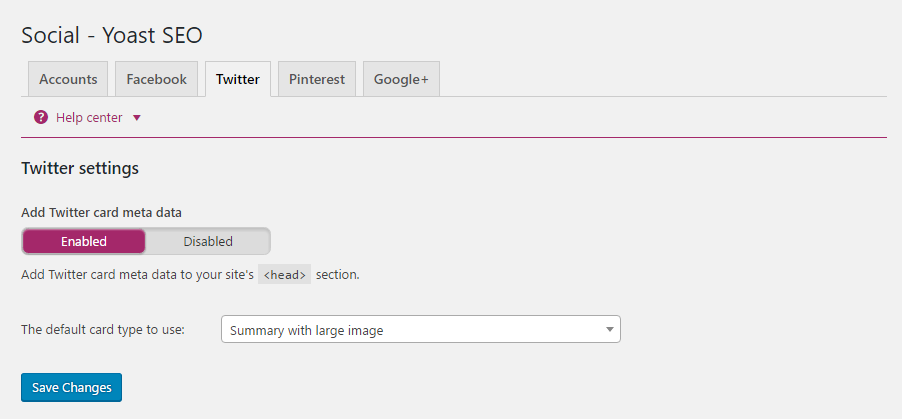Screen dimensions: 902x419
Task: Click the Social - Yoast SEO title
Action: pos(112,36)
